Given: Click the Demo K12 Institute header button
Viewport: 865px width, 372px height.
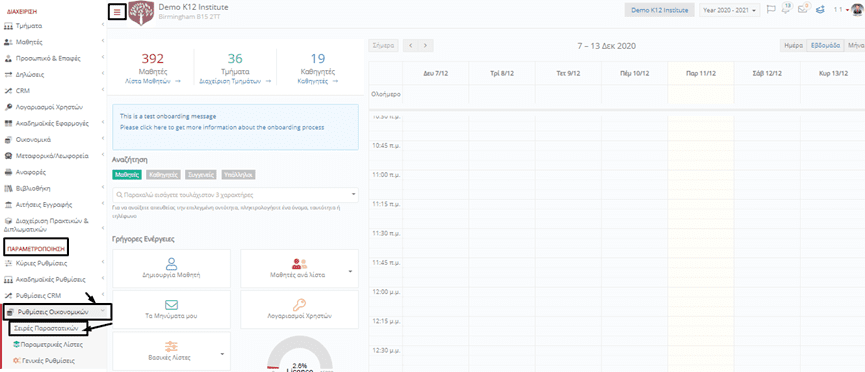Looking at the screenshot, I should click(660, 10).
